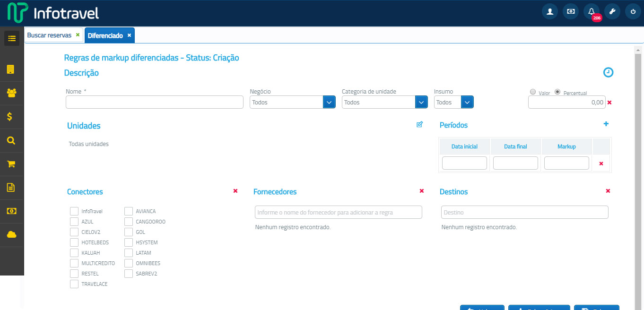This screenshot has height=310, width=644.
Task: Click the power logout icon
Action: click(x=633, y=12)
